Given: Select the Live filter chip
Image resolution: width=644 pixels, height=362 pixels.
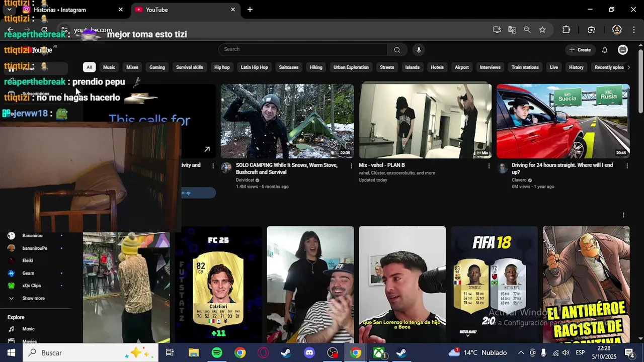Looking at the screenshot, I should 554,67.
